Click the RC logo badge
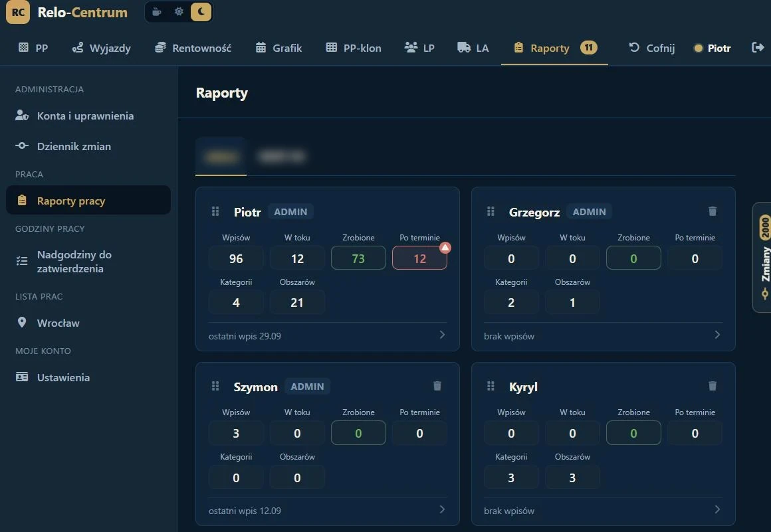The image size is (771, 532). pos(18,12)
